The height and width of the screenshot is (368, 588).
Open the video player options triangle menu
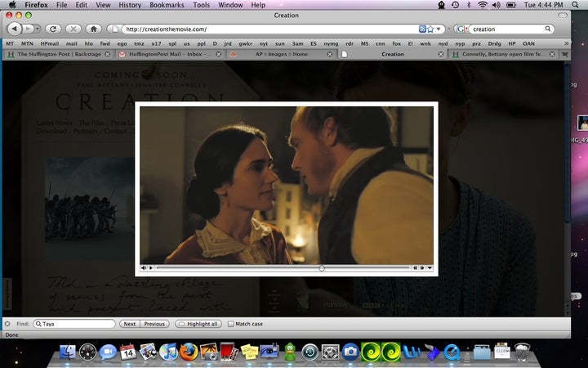430,267
